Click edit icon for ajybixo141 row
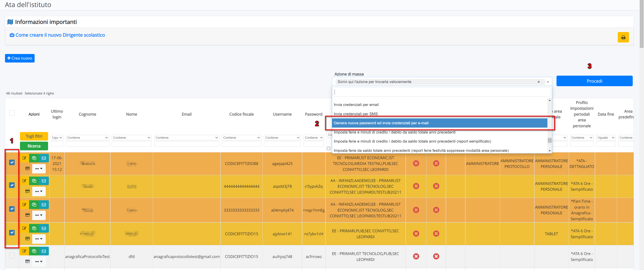The image size is (644, 270). [24, 228]
